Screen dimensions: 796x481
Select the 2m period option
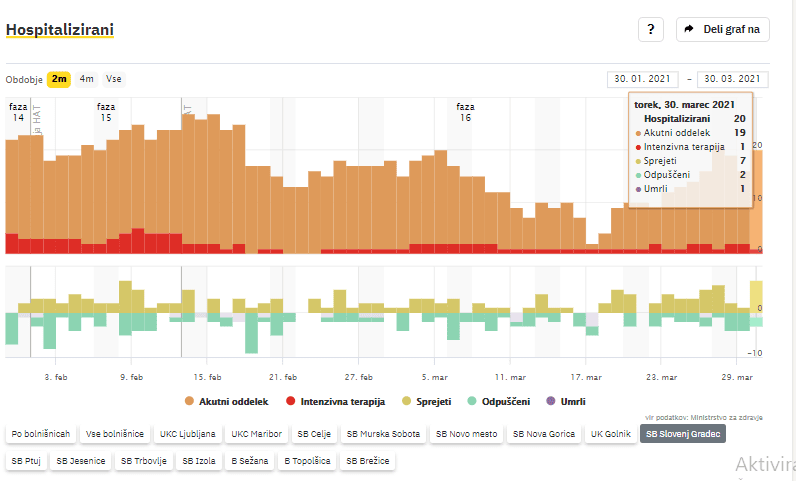[x=59, y=79]
